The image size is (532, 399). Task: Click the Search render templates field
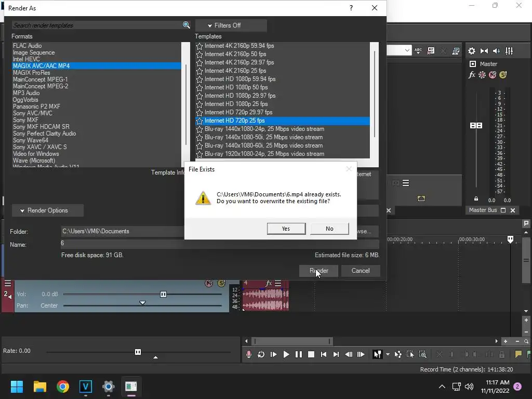pyautogui.click(x=97, y=25)
